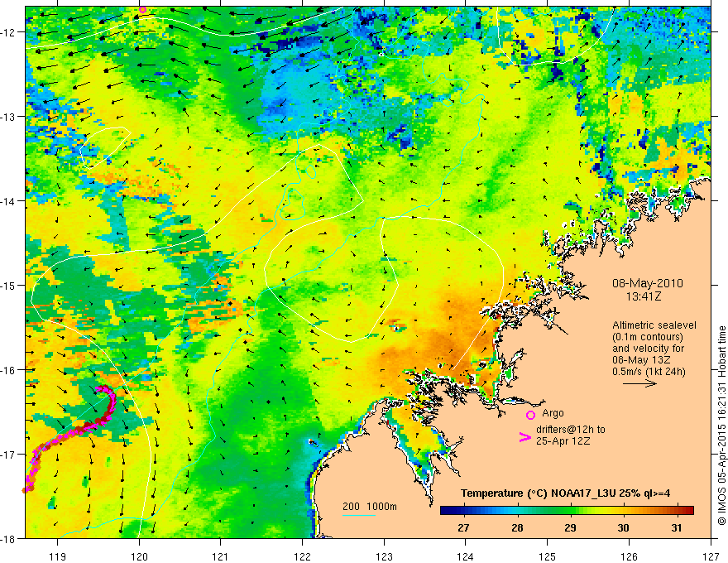Screen dimensions: 728x563
Task: Click the latitude axis label '-18'
Action: click(x=8, y=539)
